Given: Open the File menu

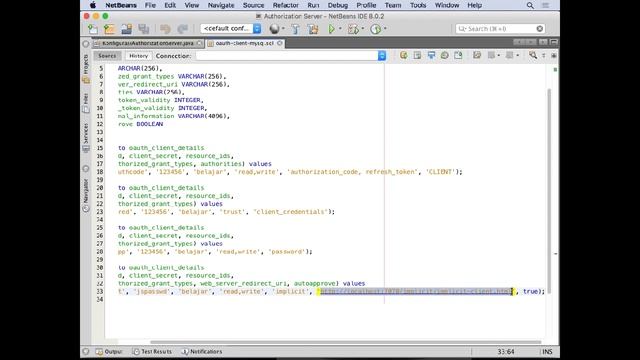Looking at the screenshot, I should [x=150, y=5].
